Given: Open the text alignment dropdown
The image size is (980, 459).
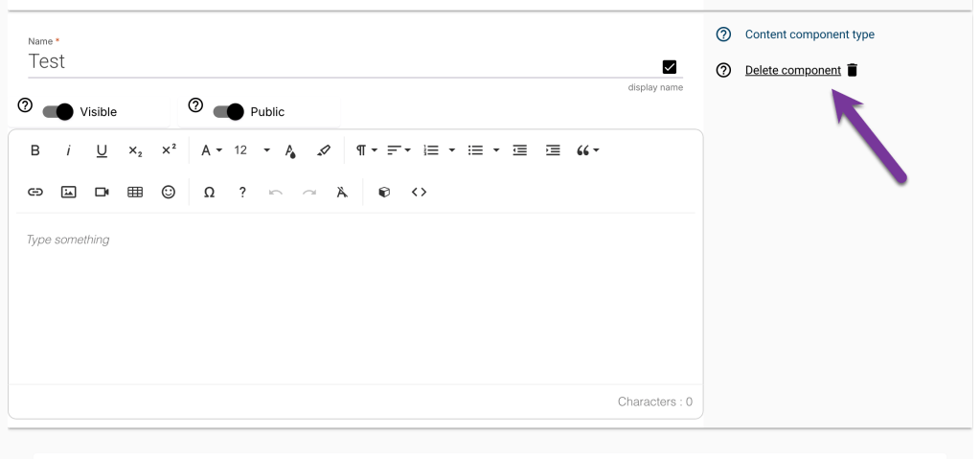Looking at the screenshot, I should click(399, 150).
